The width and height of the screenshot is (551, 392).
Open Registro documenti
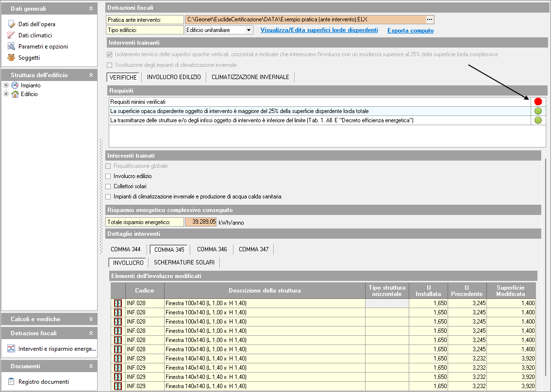[x=44, y=382]
